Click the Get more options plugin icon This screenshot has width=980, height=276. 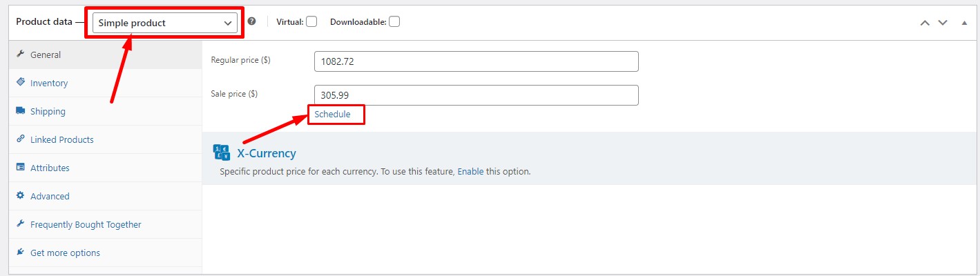21,252
